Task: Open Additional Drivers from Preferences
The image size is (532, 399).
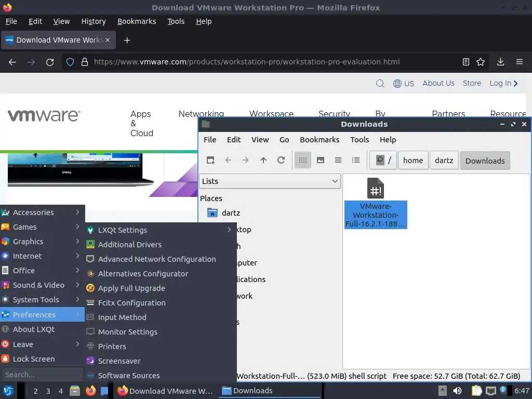Action: (161, 245)
